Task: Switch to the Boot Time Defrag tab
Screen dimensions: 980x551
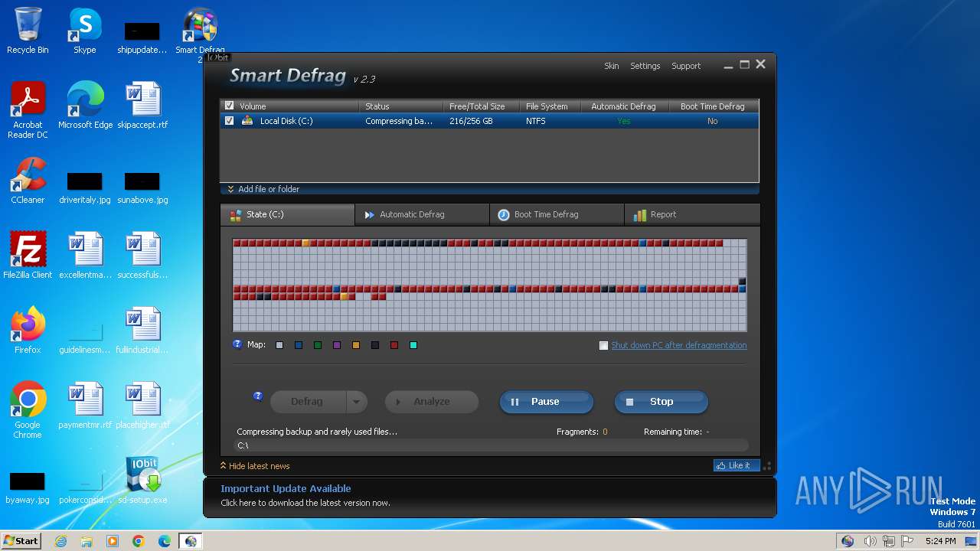Action: [x=557, y=215]
